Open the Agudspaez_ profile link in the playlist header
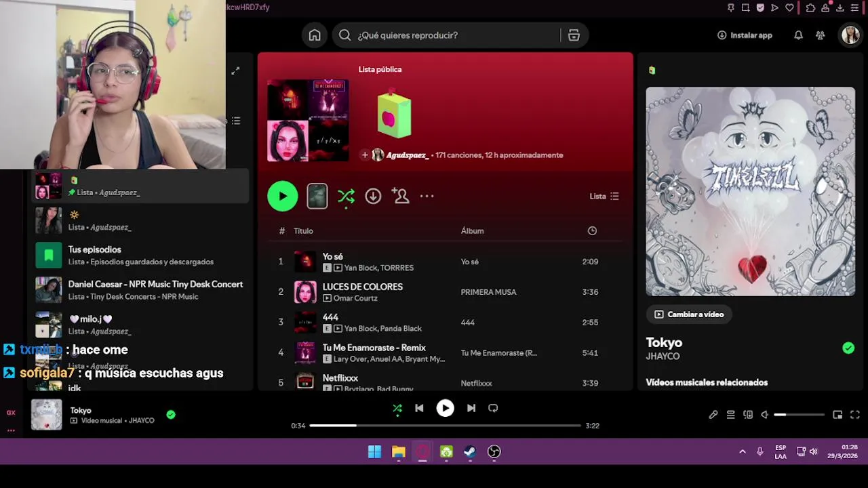868x488 pixels. pyautogui.click(x=408, y=155)
